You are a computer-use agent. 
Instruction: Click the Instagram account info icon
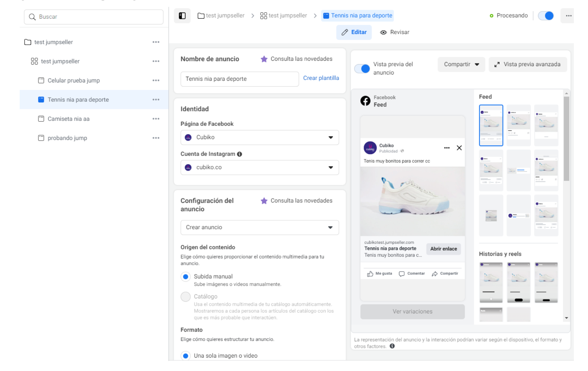pyautogui.click(x=239, y=154)
